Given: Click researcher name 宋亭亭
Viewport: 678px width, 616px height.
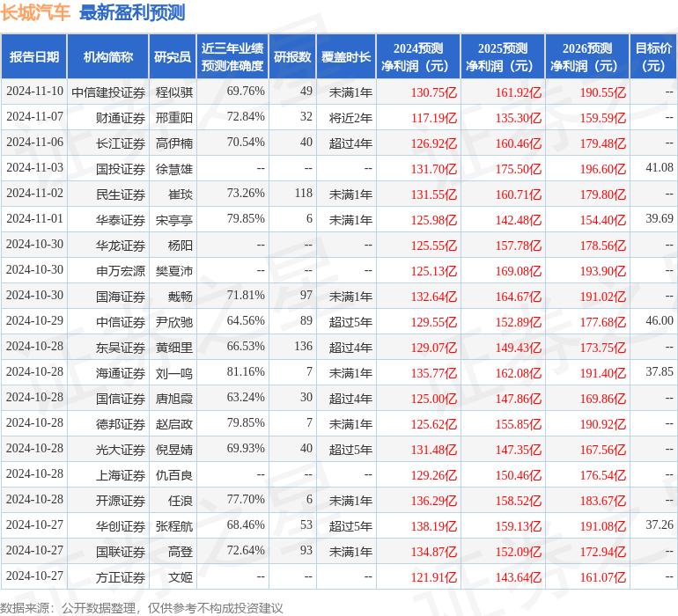Looking at the screenshot, I should 173,220.
